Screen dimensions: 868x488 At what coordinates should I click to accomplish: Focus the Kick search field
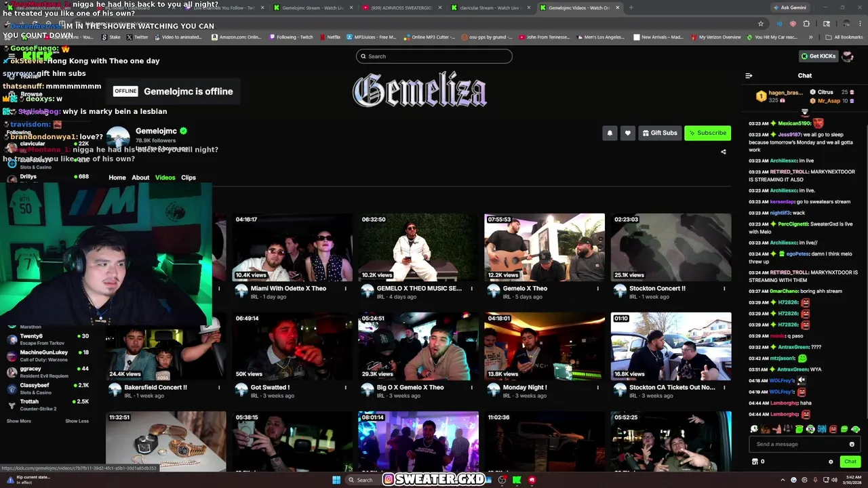[x=434, y=56]
